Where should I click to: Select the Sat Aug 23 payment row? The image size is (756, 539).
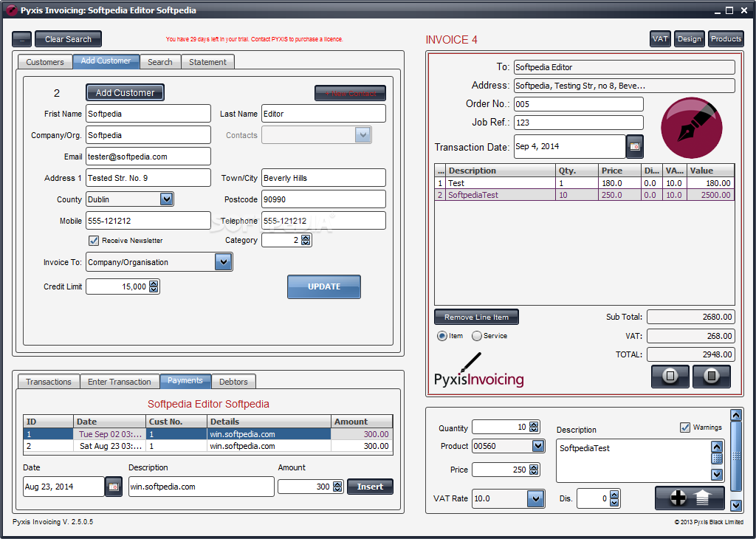click(x=207, y=446)
